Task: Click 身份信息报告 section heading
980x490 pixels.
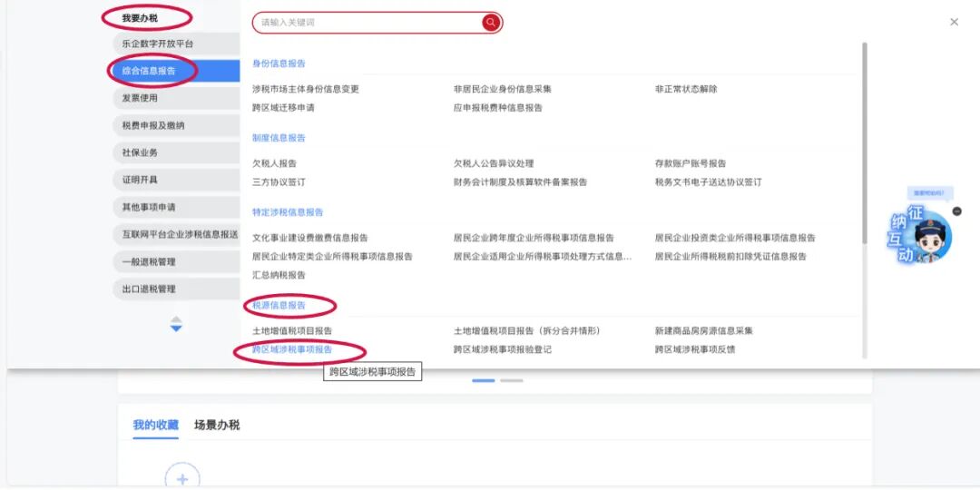Action: click(x=279, y=64)
